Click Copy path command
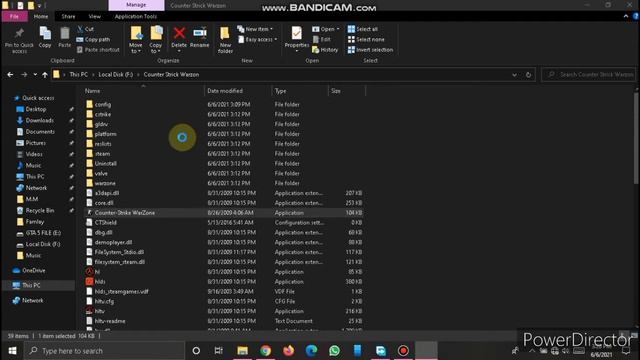 pos(93,40)
